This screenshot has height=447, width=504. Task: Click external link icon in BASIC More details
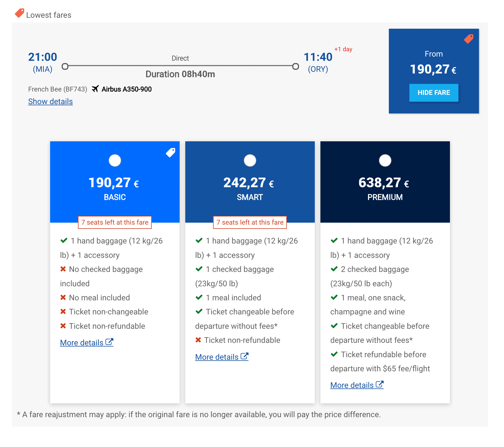point(109,342)
